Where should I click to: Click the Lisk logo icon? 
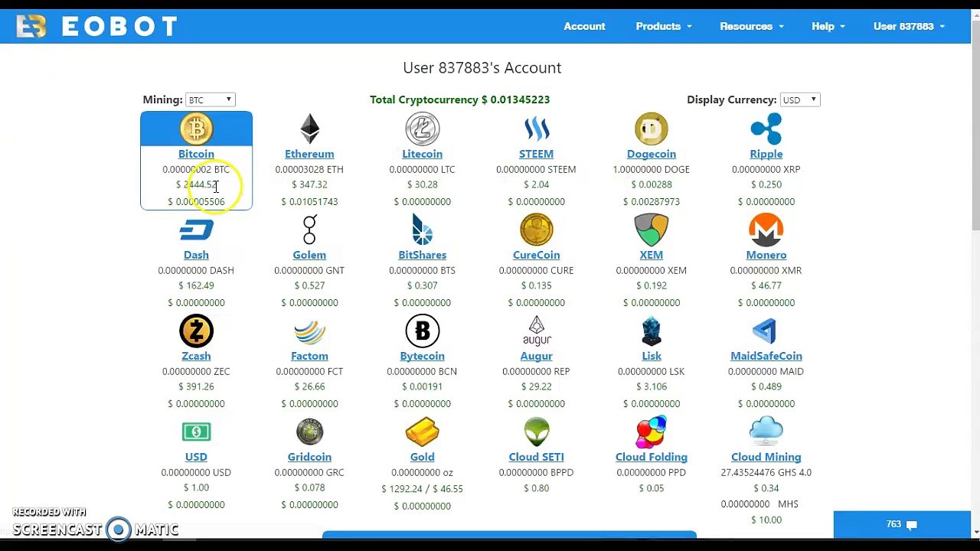[651, 331]
